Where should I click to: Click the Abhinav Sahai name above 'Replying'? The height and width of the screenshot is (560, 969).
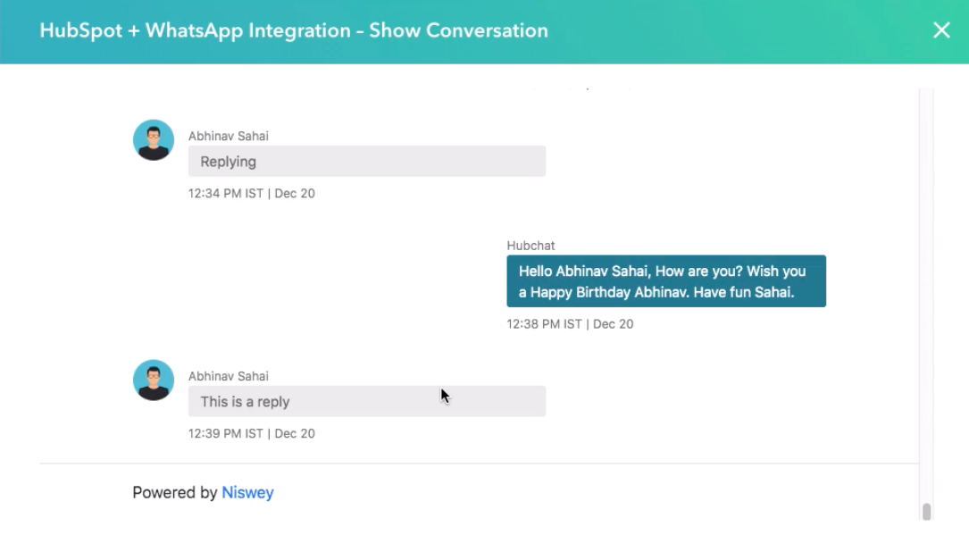228,136
